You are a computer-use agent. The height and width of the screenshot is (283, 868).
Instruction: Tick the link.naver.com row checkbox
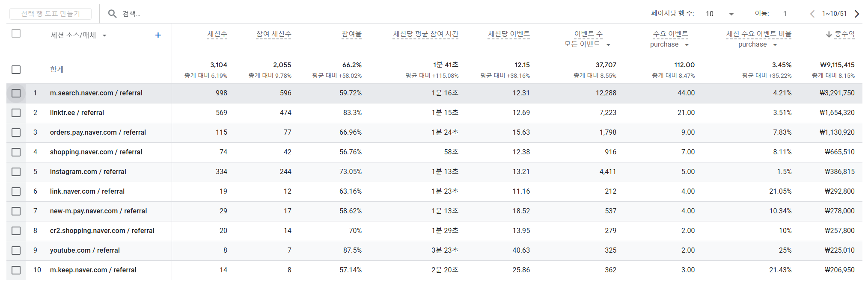click(16, 192)
